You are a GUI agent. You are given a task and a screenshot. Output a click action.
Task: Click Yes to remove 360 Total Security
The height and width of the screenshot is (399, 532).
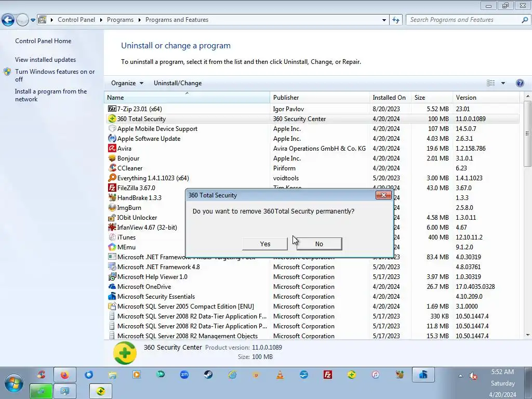tap(265, 244)
